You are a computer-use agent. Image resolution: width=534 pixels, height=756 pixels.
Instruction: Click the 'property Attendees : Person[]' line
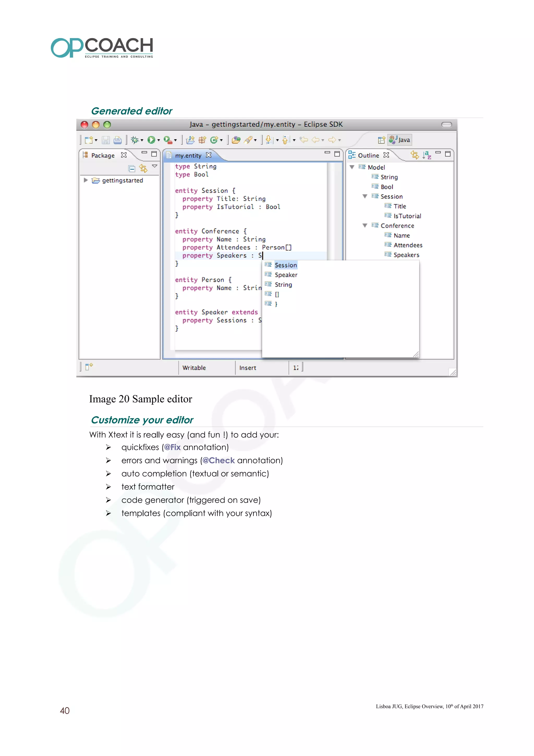click(x=237, y=247)
